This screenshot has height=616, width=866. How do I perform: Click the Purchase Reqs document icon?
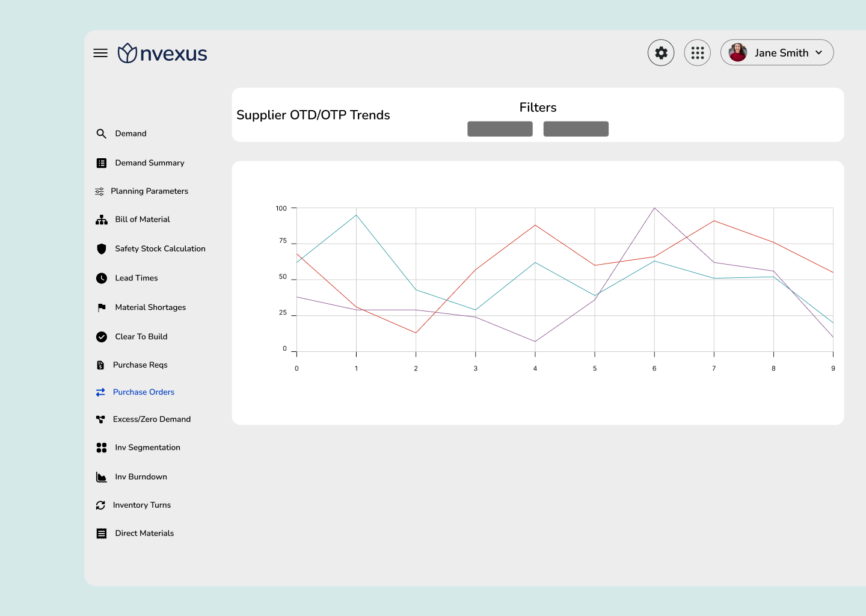(100, 365)
